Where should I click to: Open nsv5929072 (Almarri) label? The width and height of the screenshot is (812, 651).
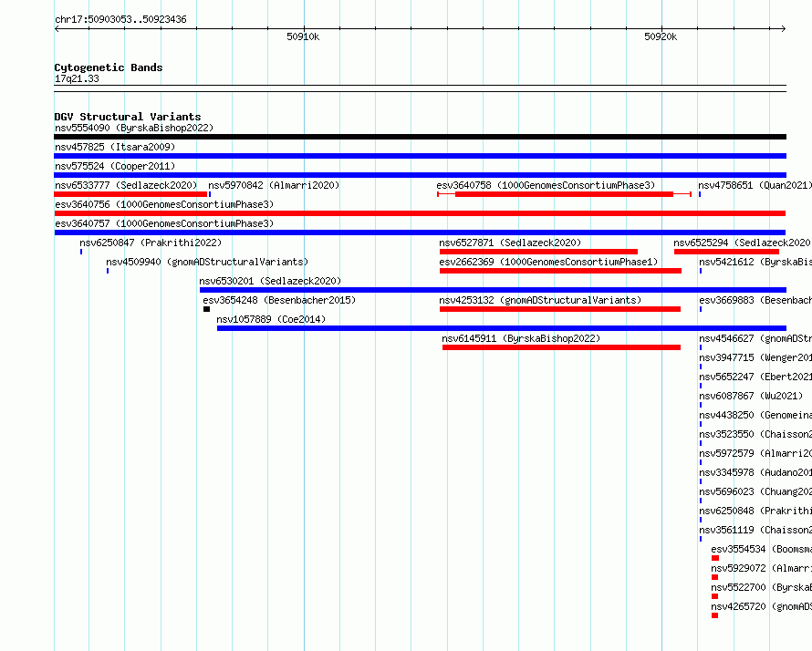pos(761,568)
